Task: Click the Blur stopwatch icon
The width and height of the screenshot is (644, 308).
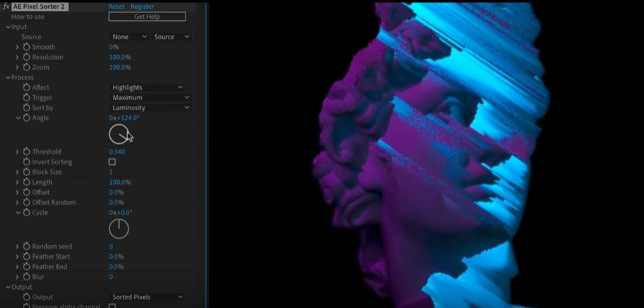Action: (27, 277)
